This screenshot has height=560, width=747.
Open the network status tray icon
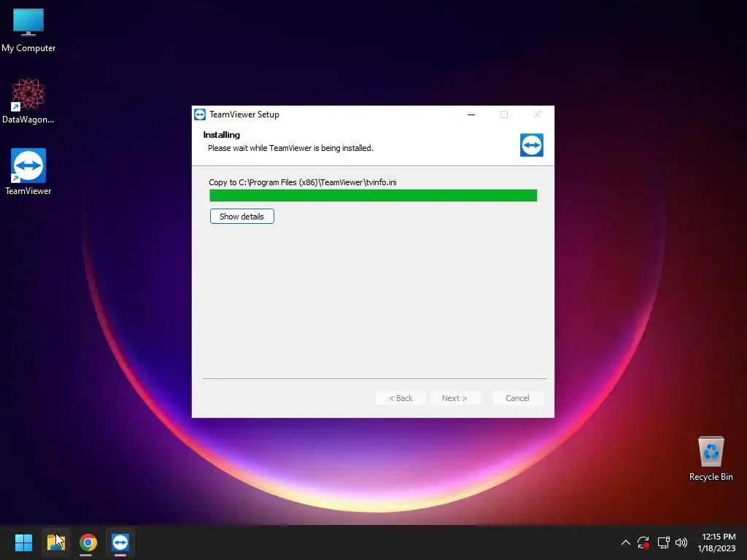(x=663, y=542)
